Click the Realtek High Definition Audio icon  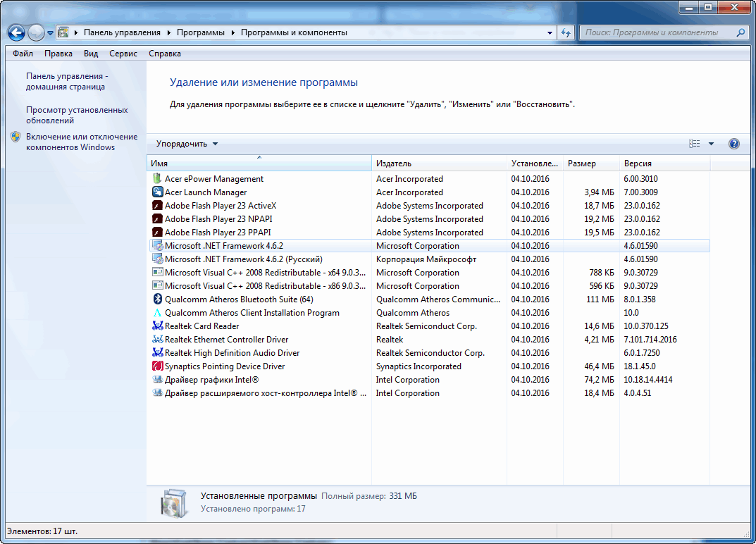pos(157,353)
